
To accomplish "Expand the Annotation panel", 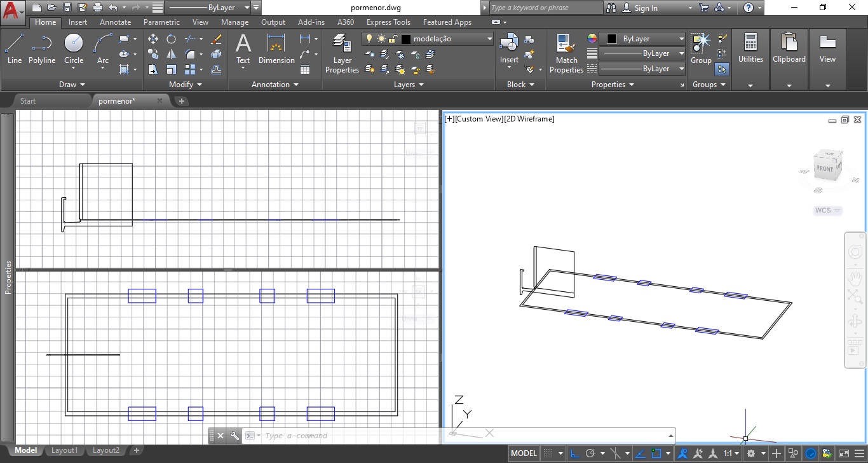I will [275, 84].
